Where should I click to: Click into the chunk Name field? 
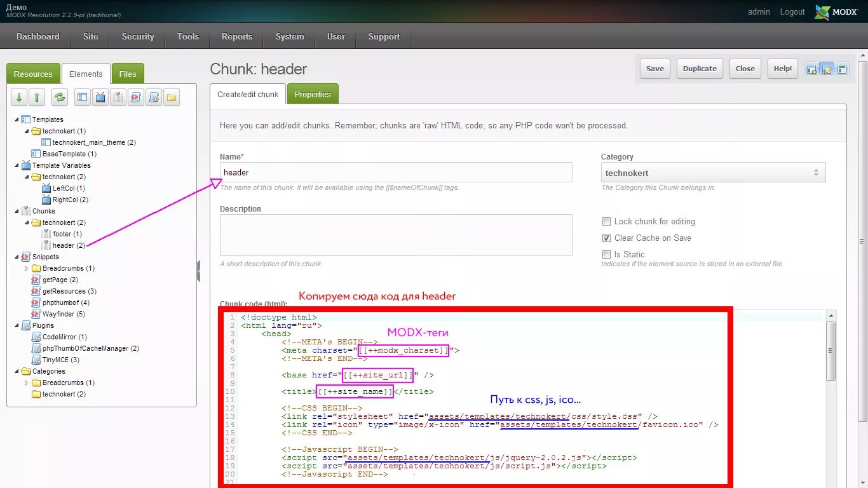click(396, 172)
